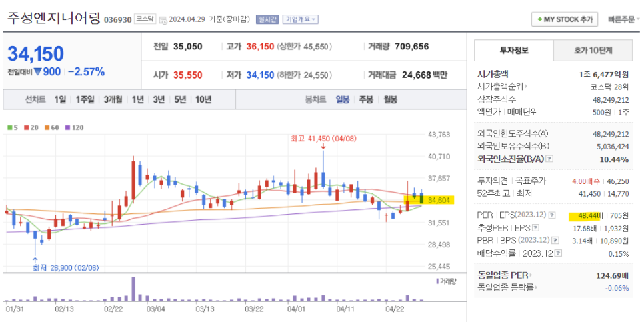644x322 pixels.
Task: Click help icon next to PER EPS(2023.12)
Action: coord(553,215)
